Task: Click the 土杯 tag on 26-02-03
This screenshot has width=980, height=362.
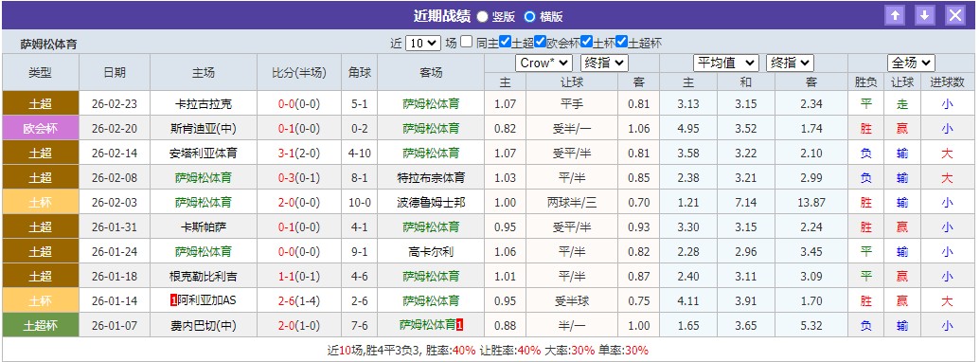Action: (41, 203)
